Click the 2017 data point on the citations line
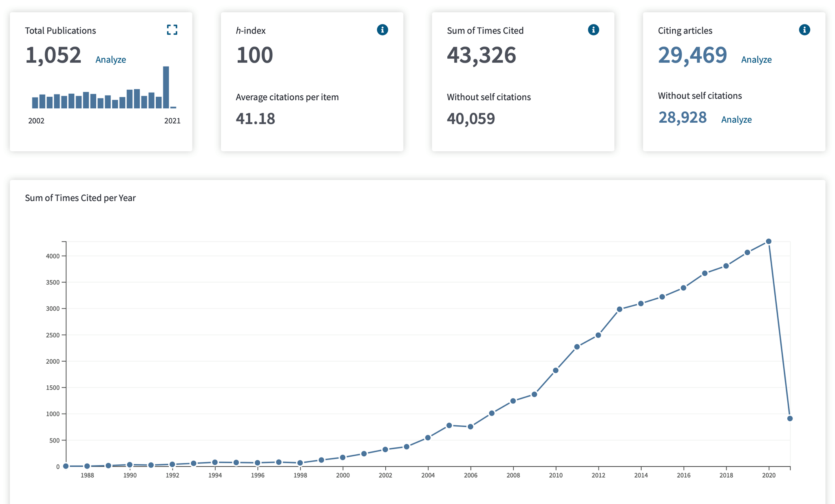835x504 pixels. (x=705, y=273)
